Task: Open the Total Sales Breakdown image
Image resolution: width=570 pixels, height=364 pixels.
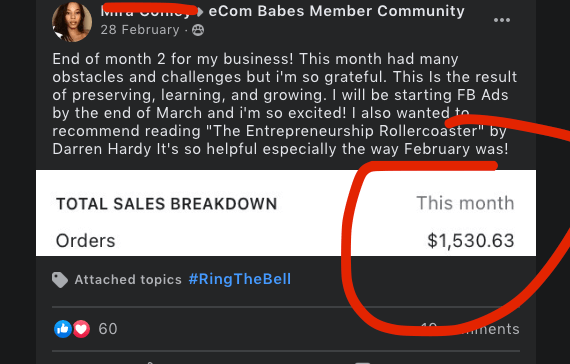Action: pyautogui.click(x=286, y=213)
